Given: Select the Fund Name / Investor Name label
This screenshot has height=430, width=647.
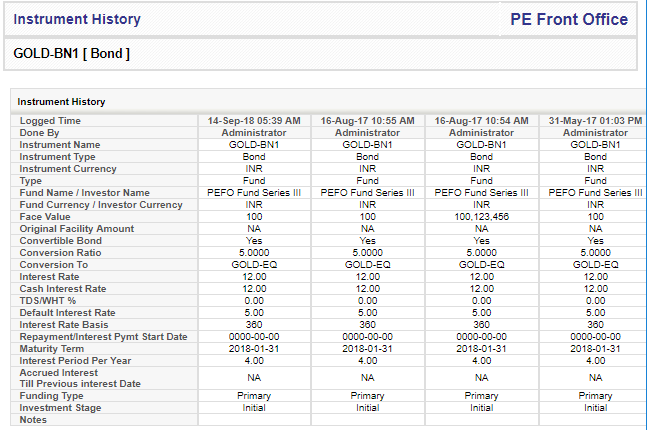Looking at the screenshot, I should click(x=85, y=193).
